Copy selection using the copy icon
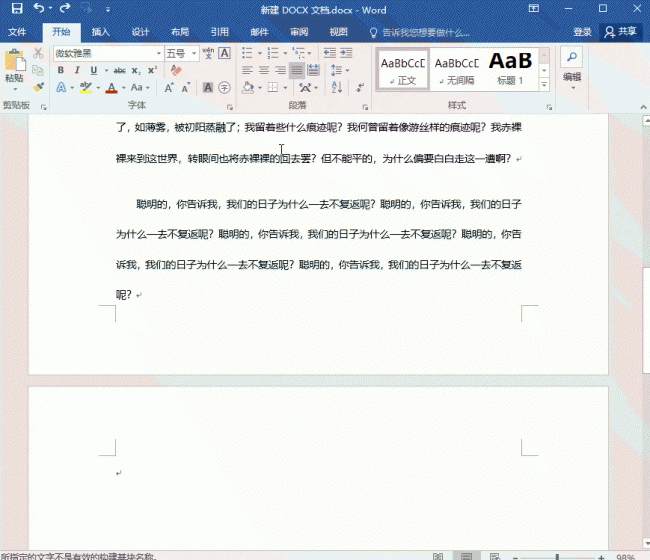Viewport: 650px width, 560px height. (38, 70)
